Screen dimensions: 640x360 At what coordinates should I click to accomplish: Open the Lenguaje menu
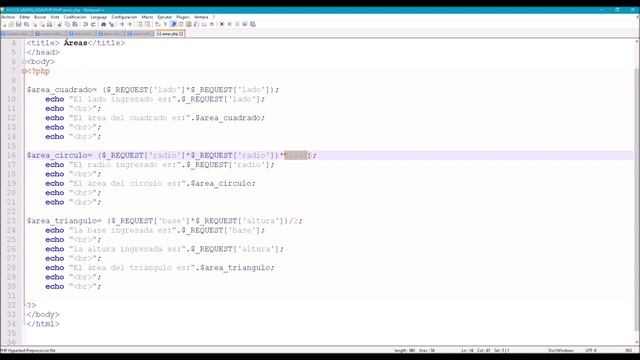[x=98, y=17]
